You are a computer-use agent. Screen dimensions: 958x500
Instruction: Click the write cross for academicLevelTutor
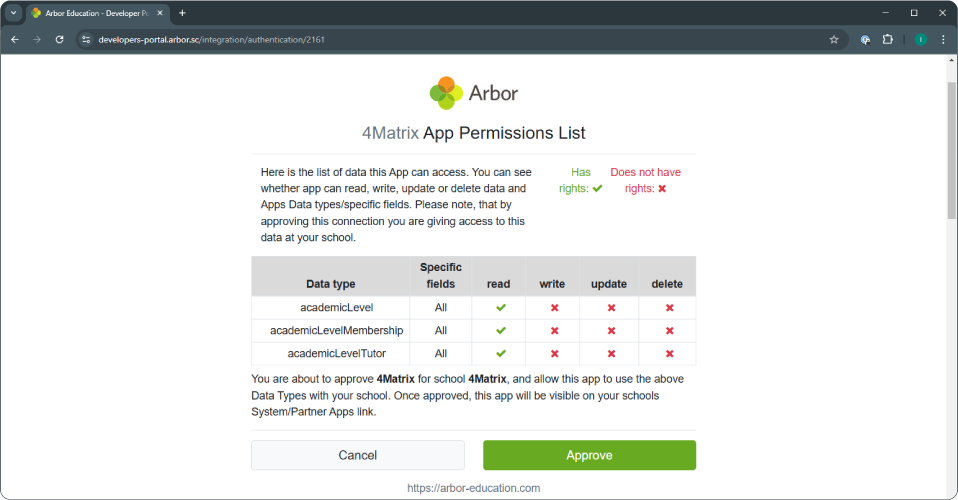coord(555,353)
